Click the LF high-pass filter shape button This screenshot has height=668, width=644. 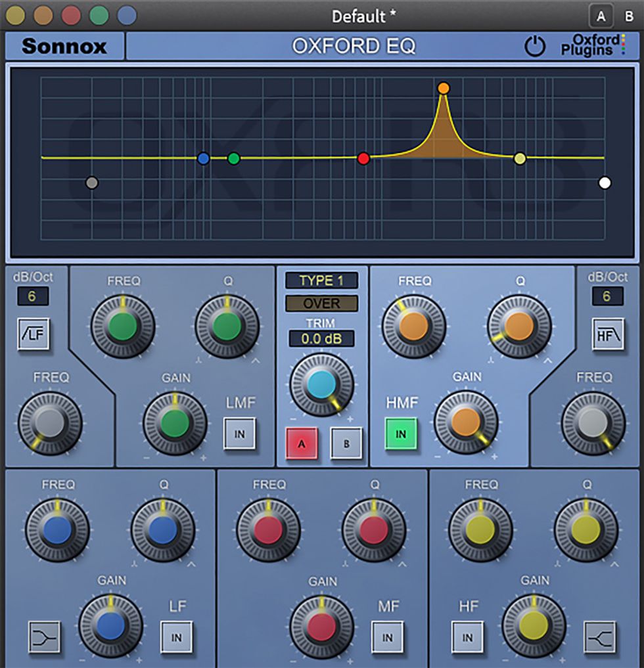click(x=34, y=334)
